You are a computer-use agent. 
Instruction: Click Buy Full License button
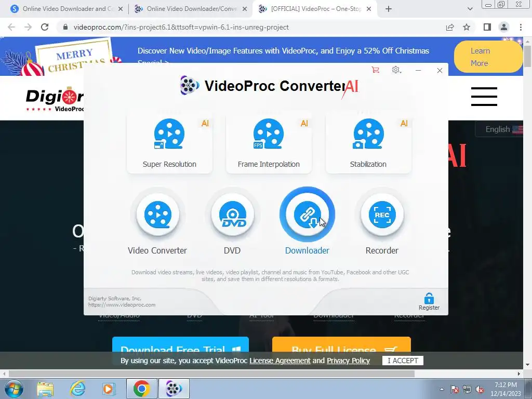(341, 345)
